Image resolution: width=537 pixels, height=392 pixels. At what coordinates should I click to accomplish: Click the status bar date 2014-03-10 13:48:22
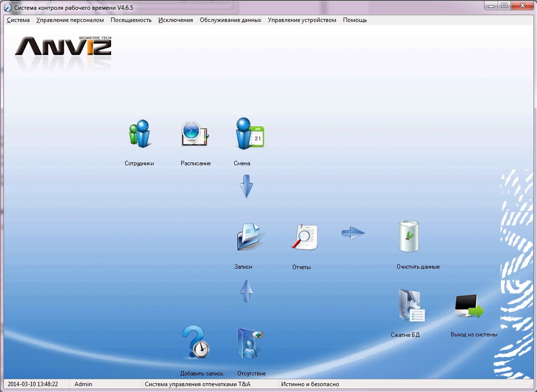33,384
